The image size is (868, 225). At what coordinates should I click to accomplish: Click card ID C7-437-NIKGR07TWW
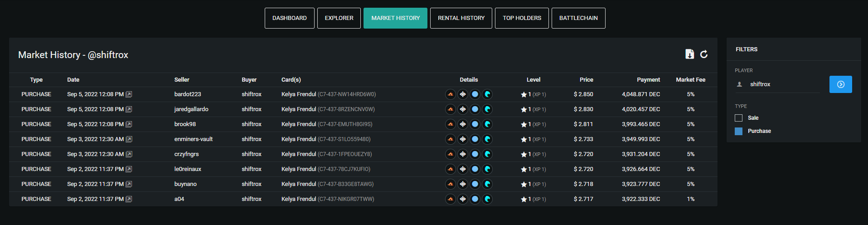click(x=346, y=199)
